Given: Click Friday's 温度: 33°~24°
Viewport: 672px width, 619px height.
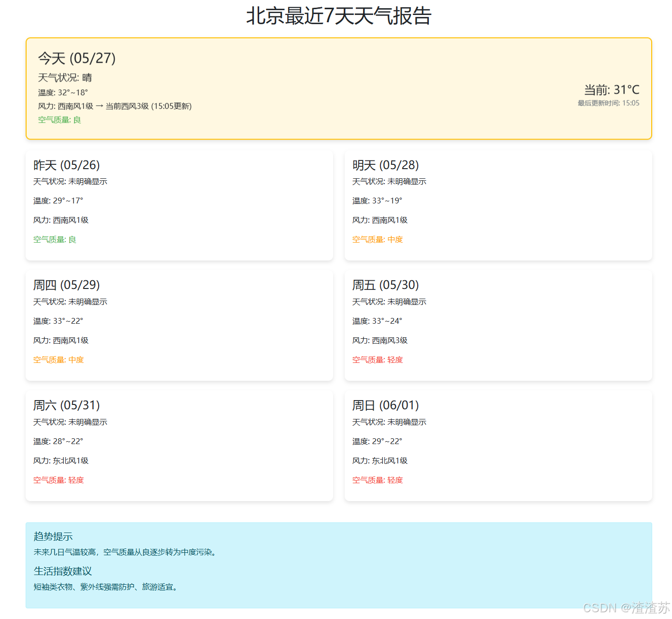Looking at the screenshot, I should coord(377,321).
